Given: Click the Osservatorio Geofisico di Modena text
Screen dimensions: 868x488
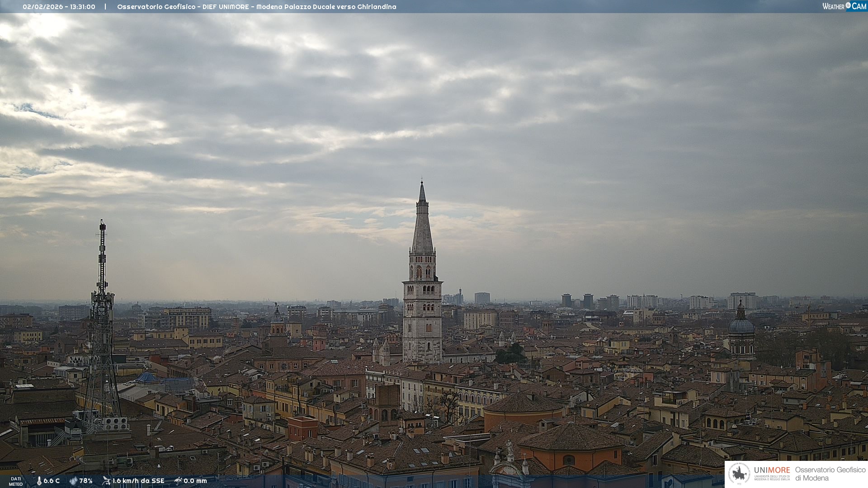Looking at the screenshot, I should pos(830,474).
